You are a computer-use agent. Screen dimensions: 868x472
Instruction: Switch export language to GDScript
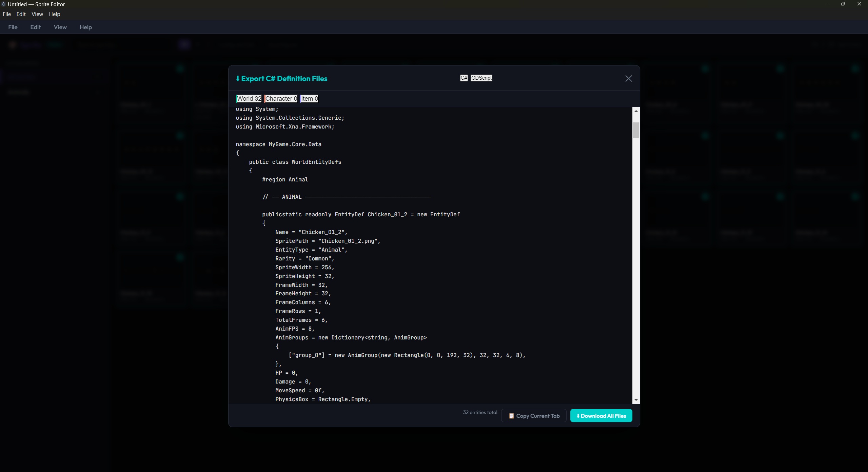481,78
